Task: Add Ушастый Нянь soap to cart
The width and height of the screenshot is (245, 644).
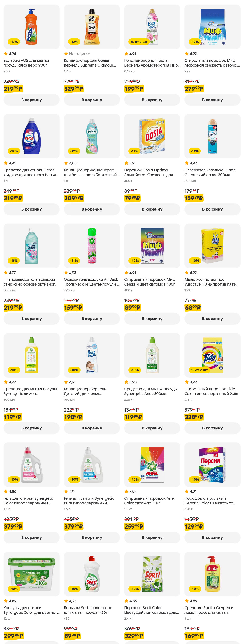Action: 212,319
